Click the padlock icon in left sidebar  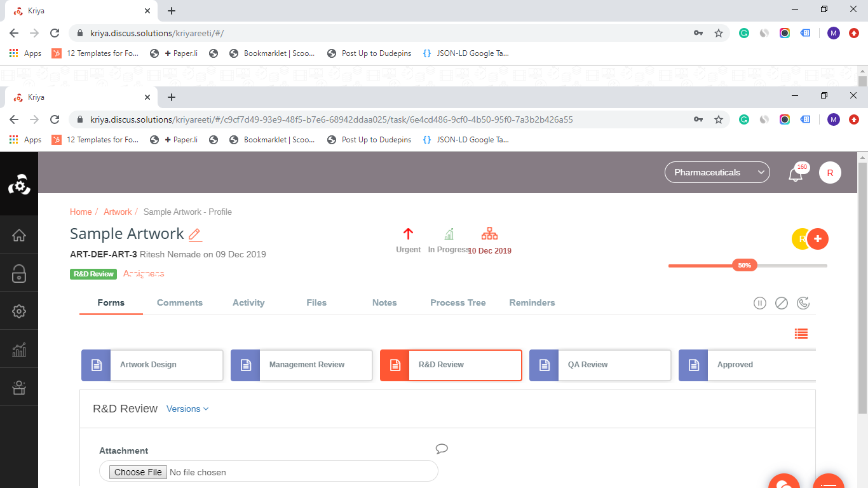point(19,273)
